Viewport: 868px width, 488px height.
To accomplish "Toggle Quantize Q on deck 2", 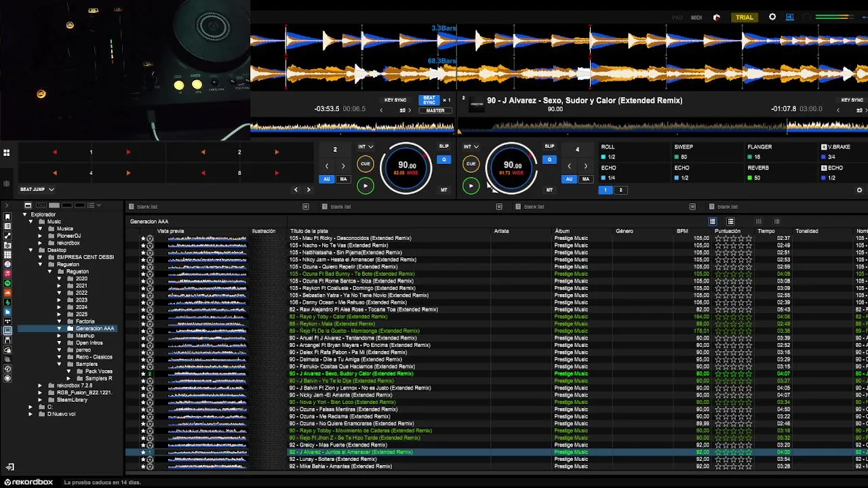I will coord(550,160).
